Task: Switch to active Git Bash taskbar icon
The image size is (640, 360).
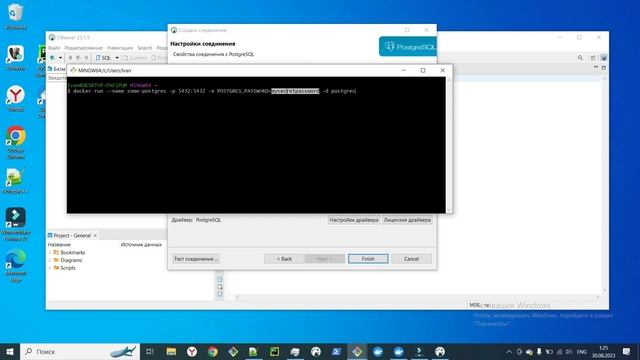Action: click(x=357, y=351)
